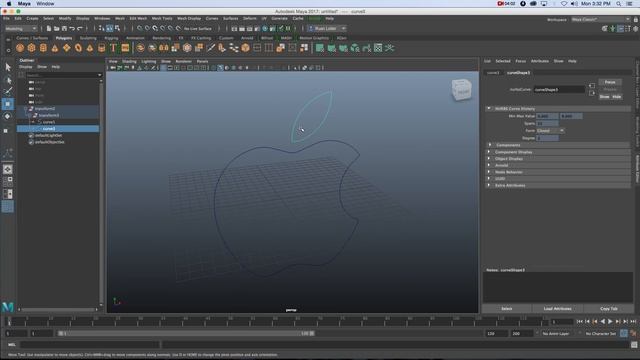
Task: Click the Save Scene disk icon
Action: pos(64,29)
